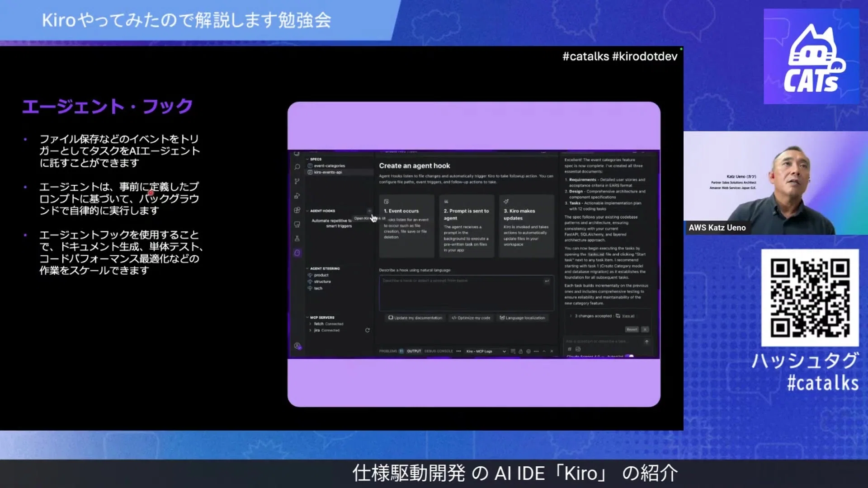Select the Kiro ghost icon in activity bar
The width and height of the screenshot is (868, 488).
point(297,253)
